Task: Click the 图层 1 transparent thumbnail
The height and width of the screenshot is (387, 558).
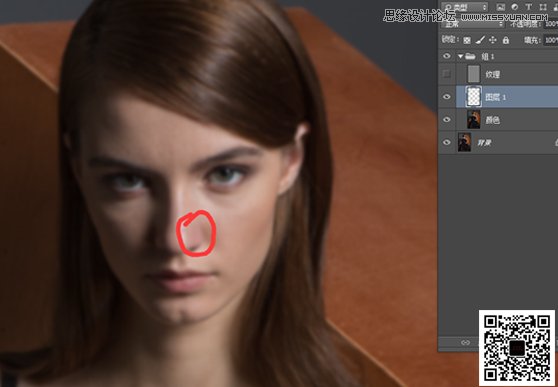Action: [x=474, y=96]
